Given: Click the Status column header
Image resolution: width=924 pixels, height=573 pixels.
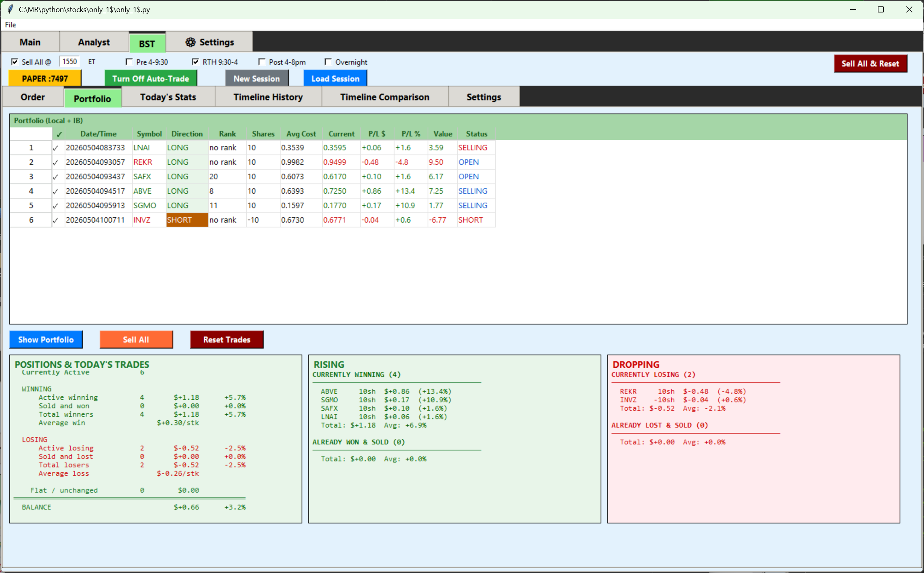Looking at the screenshot, I should pos(477,134).
